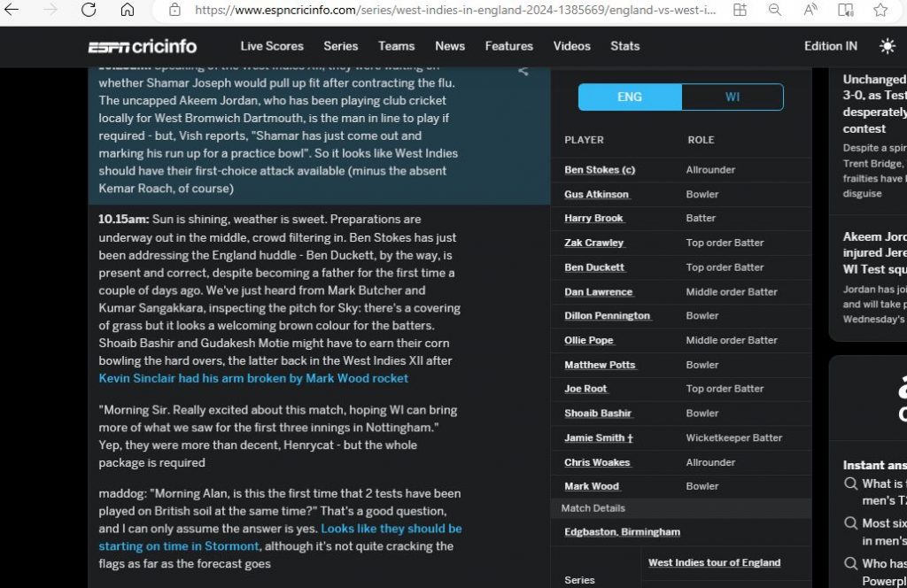Screen dimensions: 907x588
Task: Go back using the browser back arrow
Action: click(12, 10)
